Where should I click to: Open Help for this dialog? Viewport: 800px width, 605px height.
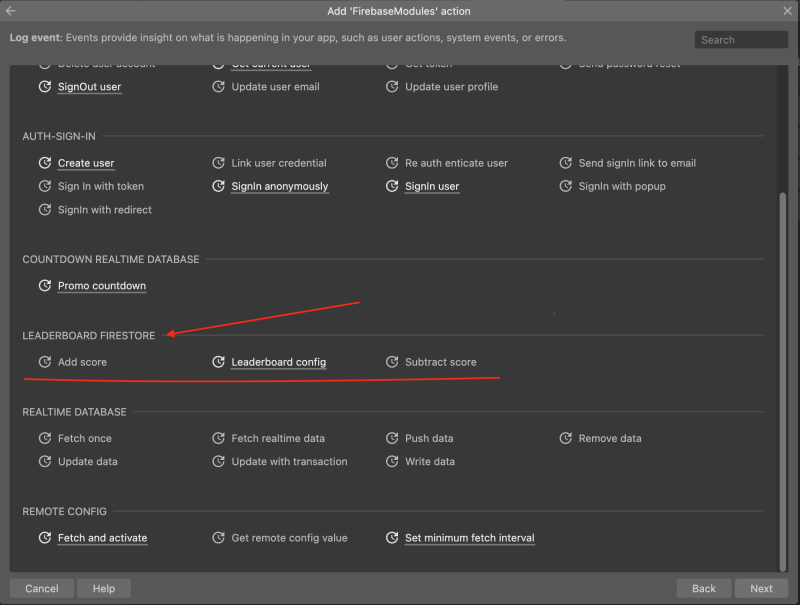tap(104, 588)
